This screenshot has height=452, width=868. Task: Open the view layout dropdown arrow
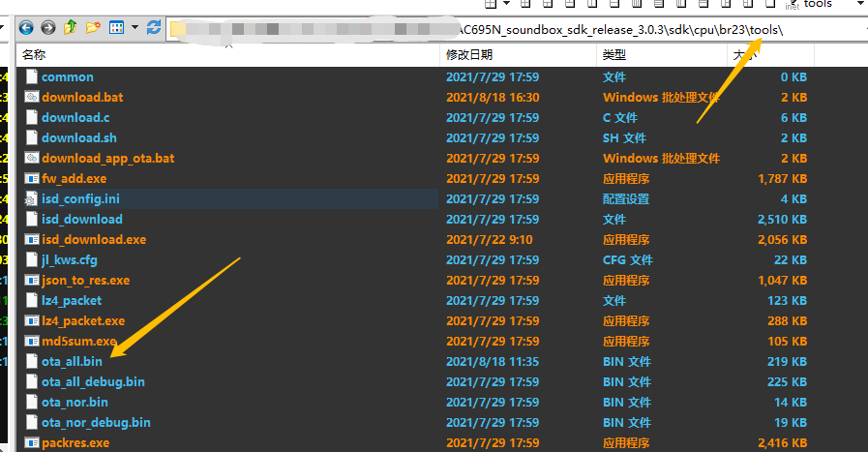click(x=135, y=27)
